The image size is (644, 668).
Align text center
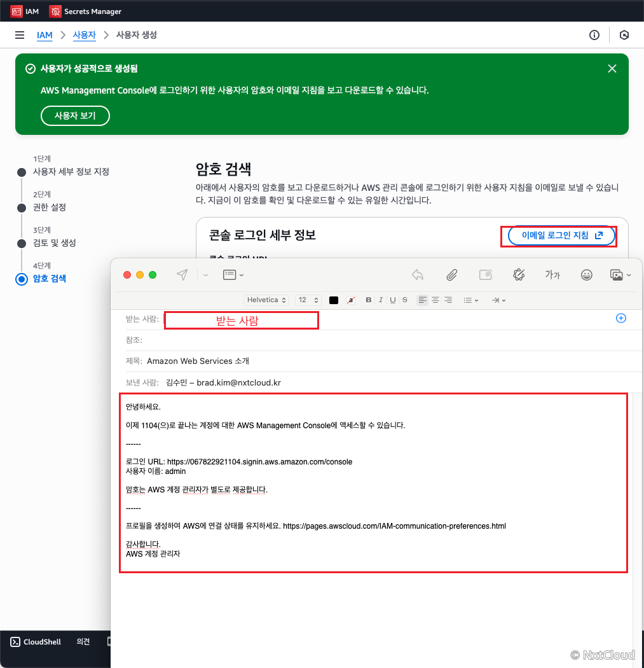(x=435, y=300)
